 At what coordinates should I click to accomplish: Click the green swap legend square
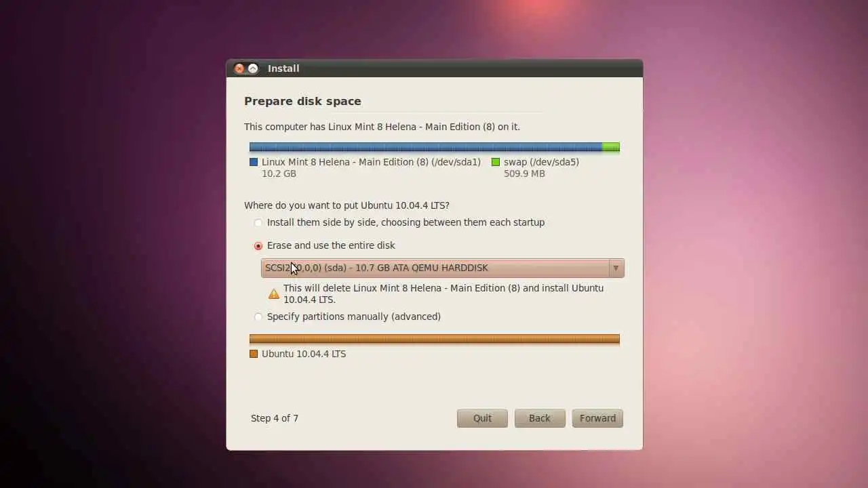tap(496, 162)
